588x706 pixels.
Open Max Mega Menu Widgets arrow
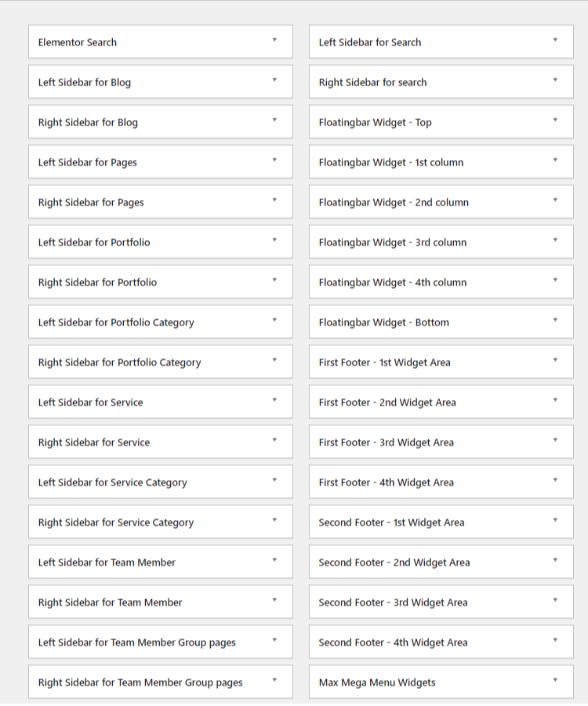click(555, 680)
